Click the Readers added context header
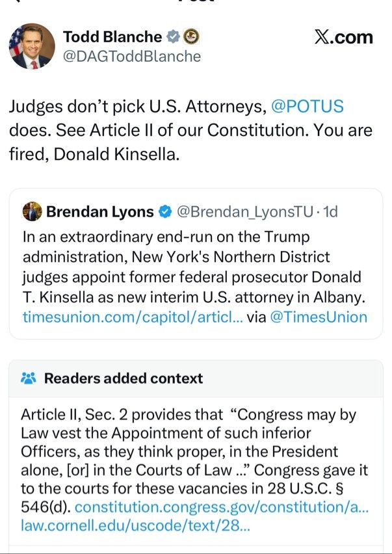The image size is (392, 554). pos(124,378)
